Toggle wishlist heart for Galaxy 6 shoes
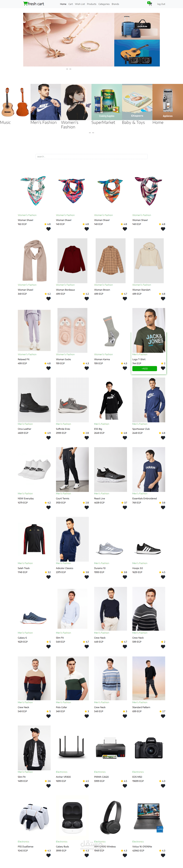183x868 pixels. [48, 646]
